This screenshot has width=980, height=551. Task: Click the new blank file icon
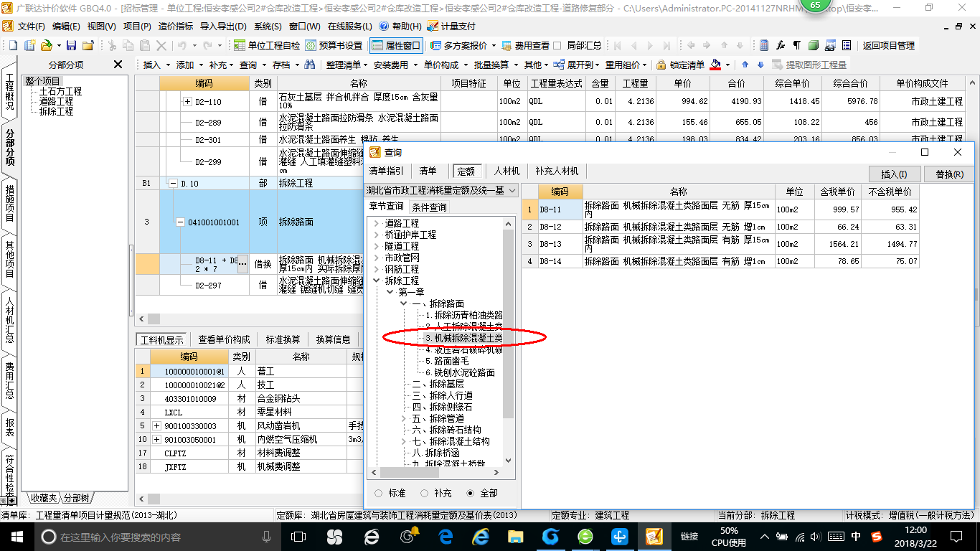point(12,45)
